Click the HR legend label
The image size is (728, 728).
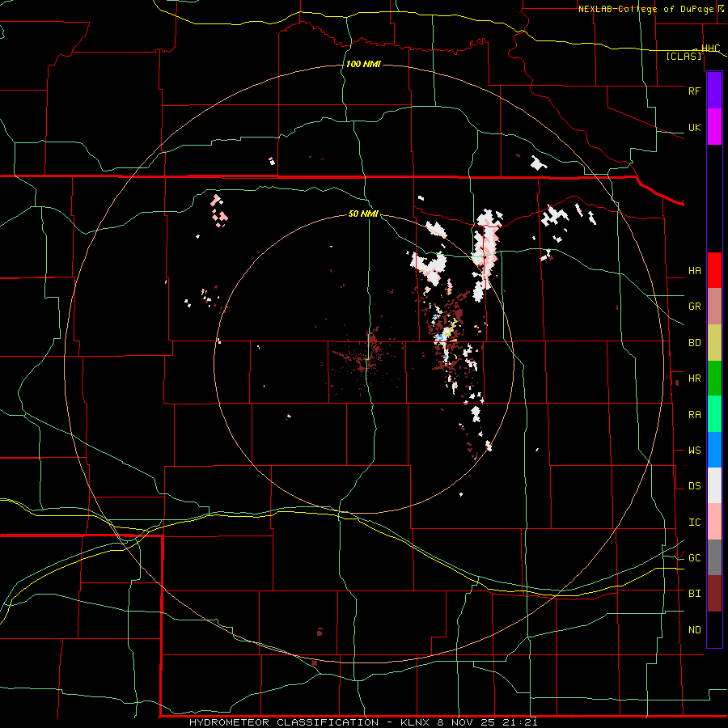pyautogui.click(x=694, y=379)
